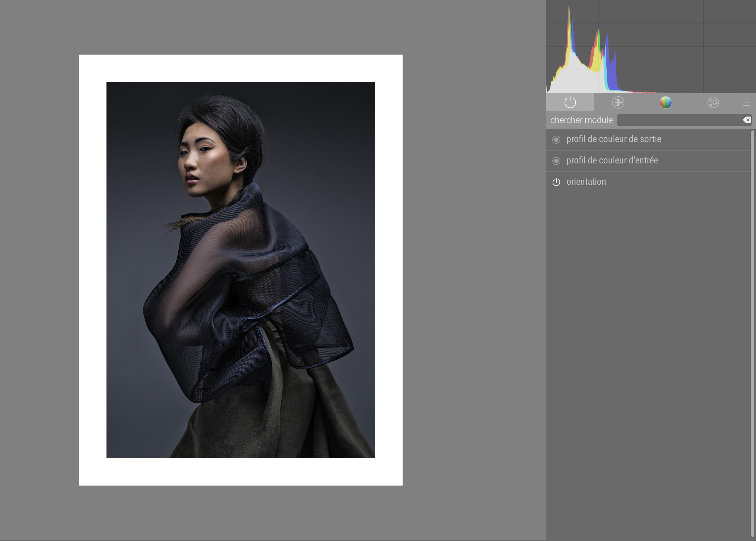Switch to the color modules group tab
This screenshot has height=541, width=756.
click(665, 102)
